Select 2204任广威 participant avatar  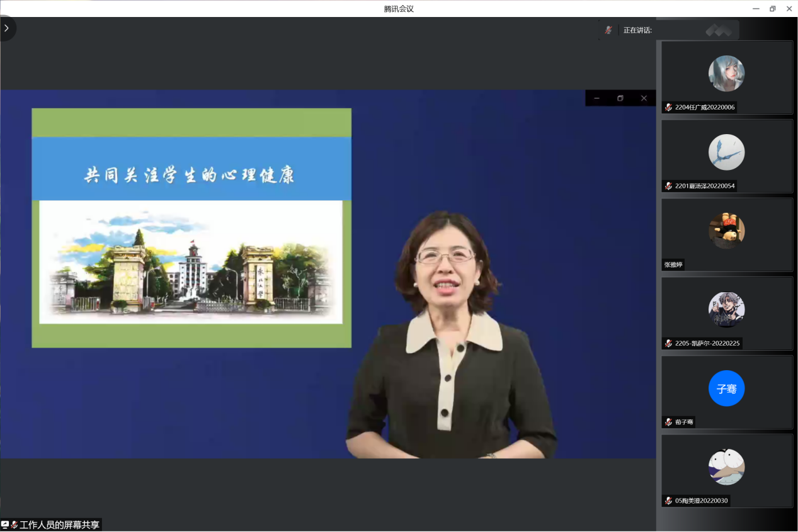click(726, 74)
